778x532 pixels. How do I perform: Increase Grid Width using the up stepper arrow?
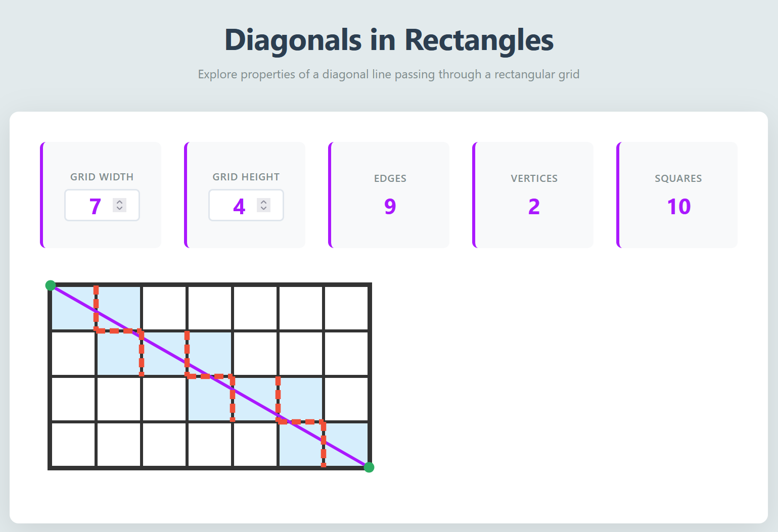pos(120,202)
